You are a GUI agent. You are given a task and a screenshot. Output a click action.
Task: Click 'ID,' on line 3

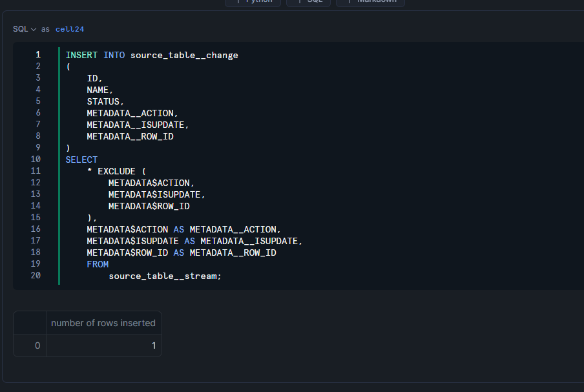[94, 79]
